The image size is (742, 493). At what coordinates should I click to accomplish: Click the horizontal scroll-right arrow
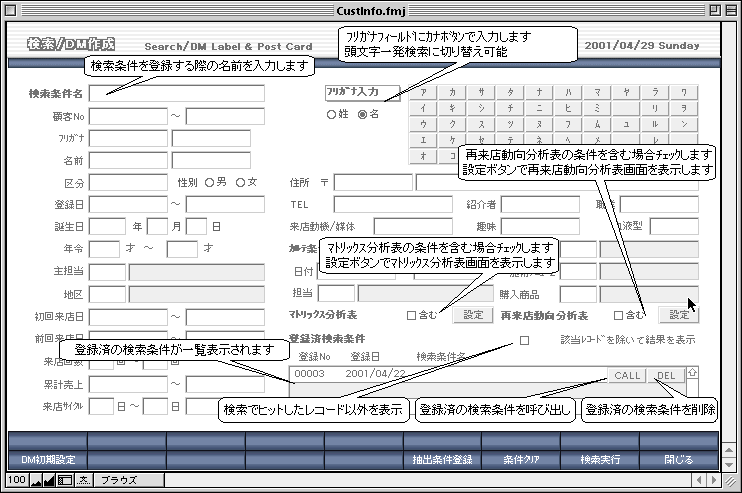[x=715, y=480]
